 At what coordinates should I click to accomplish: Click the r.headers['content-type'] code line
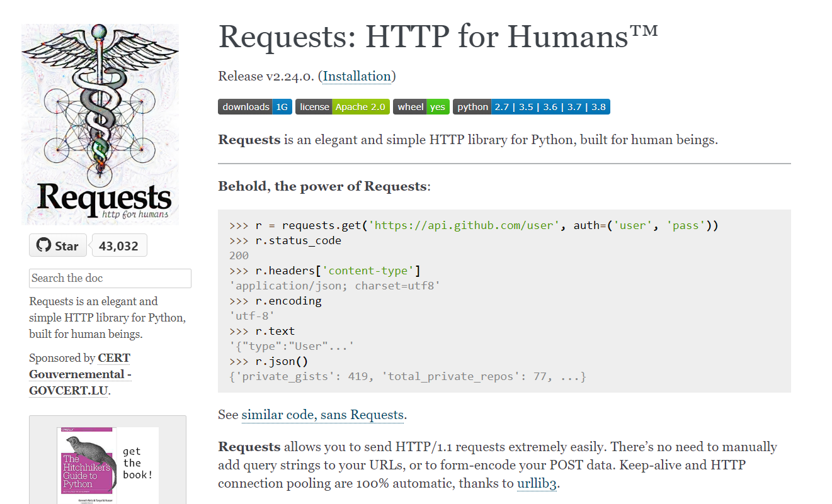325,271
